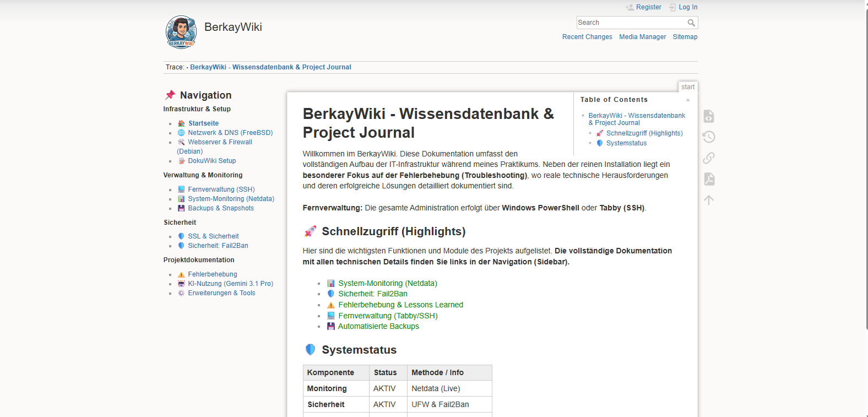
Task: Click the Register link
Action: [648, 7]
